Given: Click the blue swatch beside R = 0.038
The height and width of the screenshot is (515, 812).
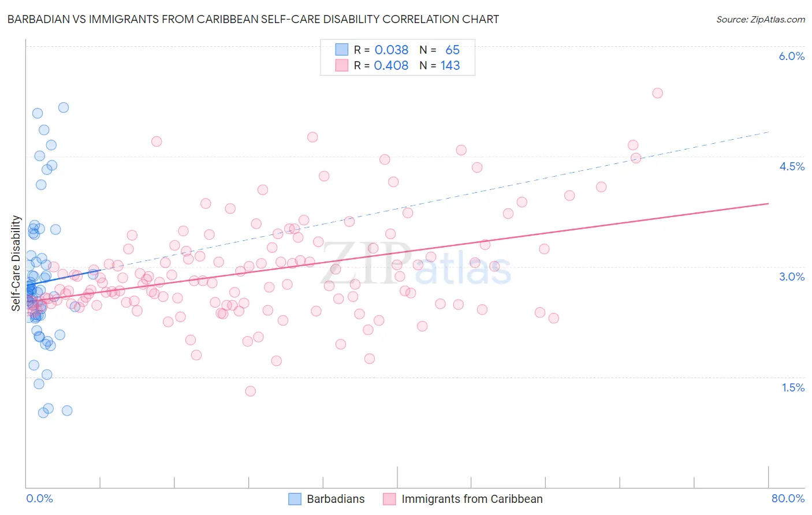Looking at the screenshot, I should (x=342, y=50).
